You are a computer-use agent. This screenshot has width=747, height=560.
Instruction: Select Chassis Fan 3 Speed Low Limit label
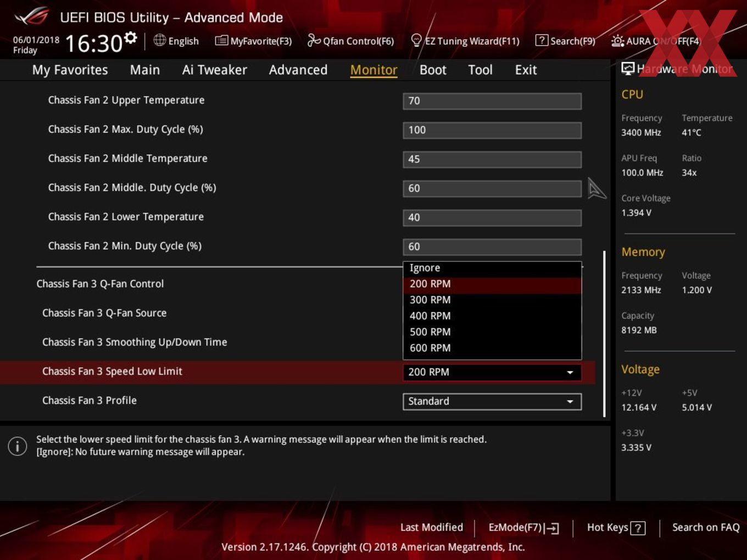tap(112, 371)
